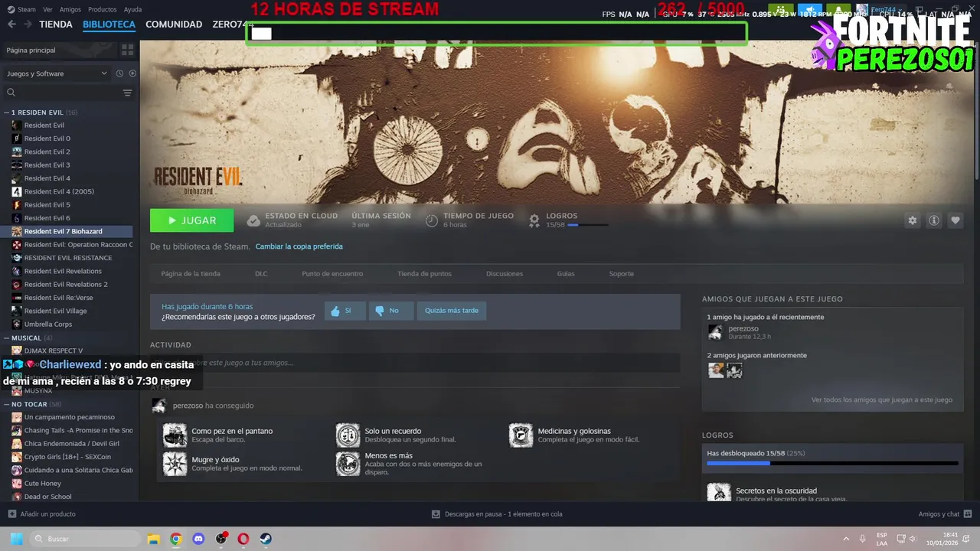
Task: Sort library by recent activity clock icon
Action: [x=119, y=73]
